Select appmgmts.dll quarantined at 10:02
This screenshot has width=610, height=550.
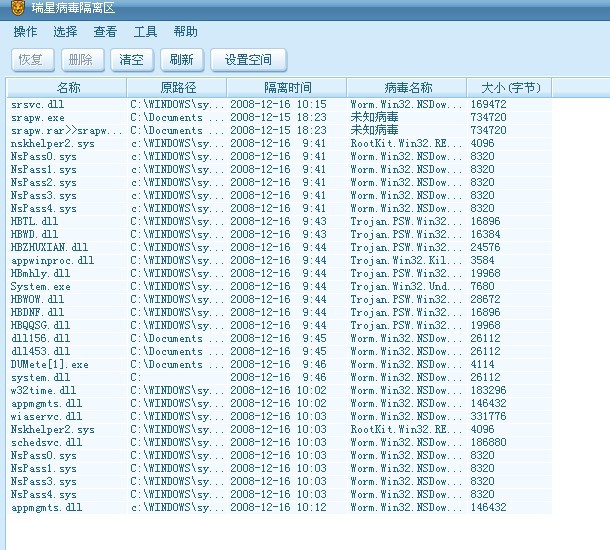279,403
